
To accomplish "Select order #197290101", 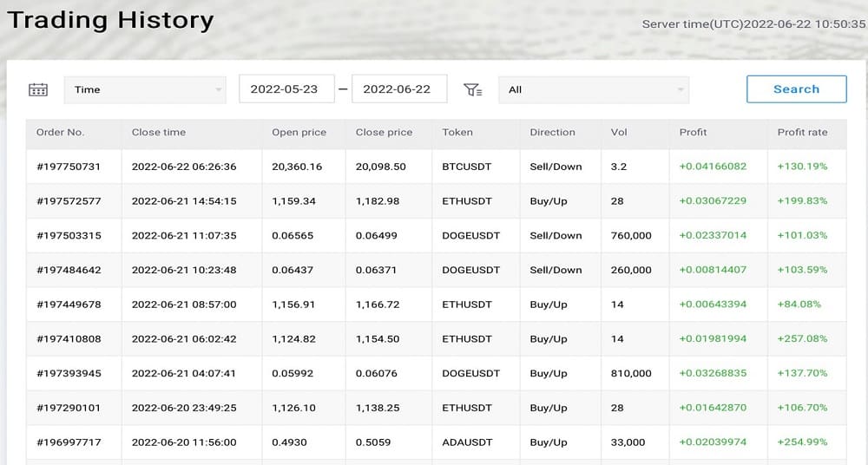I will (x=69, y=408).
